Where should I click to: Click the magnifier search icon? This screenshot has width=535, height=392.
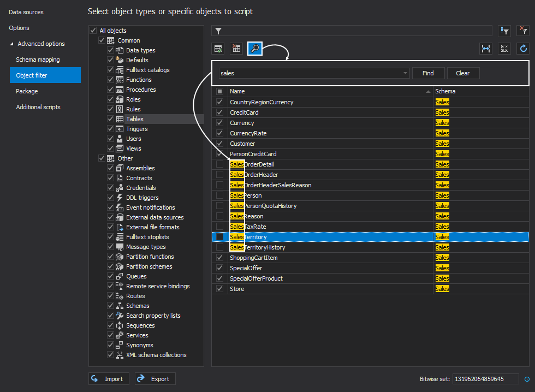(x=254, y=49)
